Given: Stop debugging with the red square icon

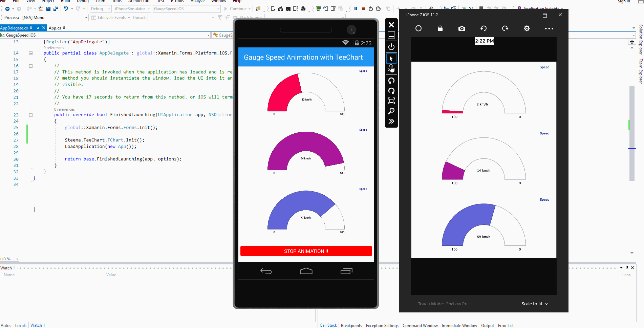Looking at the screenshot, I should (x=363, y=9).
